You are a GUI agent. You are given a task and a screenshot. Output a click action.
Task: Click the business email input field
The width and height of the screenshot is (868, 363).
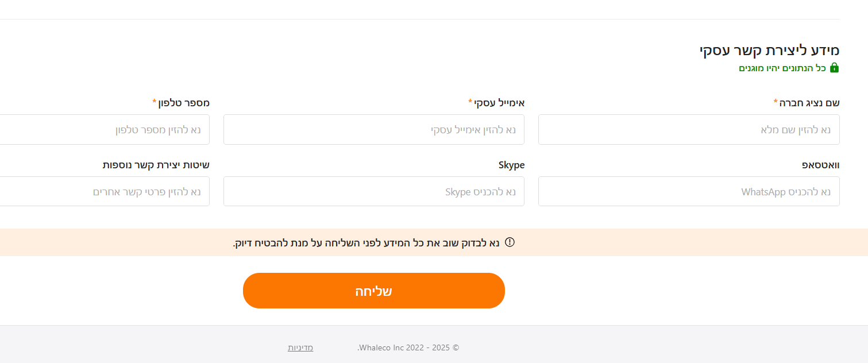pos(373,130)
